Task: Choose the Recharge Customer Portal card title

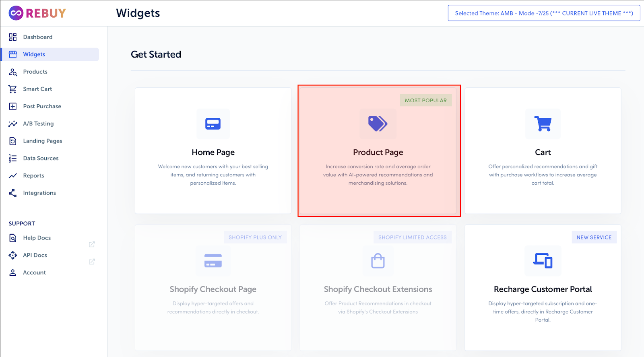Action: 543,289
